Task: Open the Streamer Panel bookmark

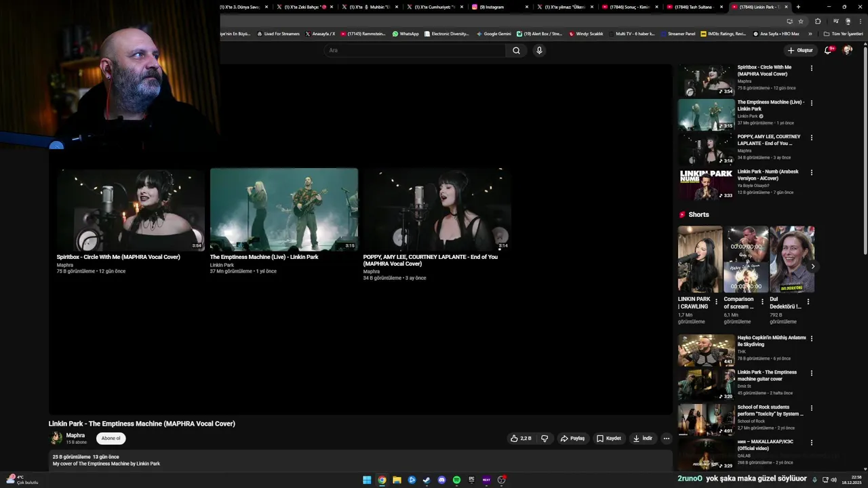Action: [x=677, y=34]
